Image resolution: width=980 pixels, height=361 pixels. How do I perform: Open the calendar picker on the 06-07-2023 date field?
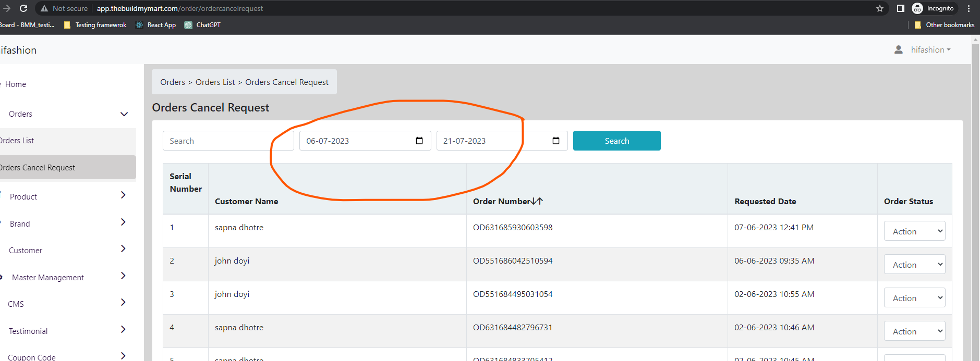(x=419, y=141)
